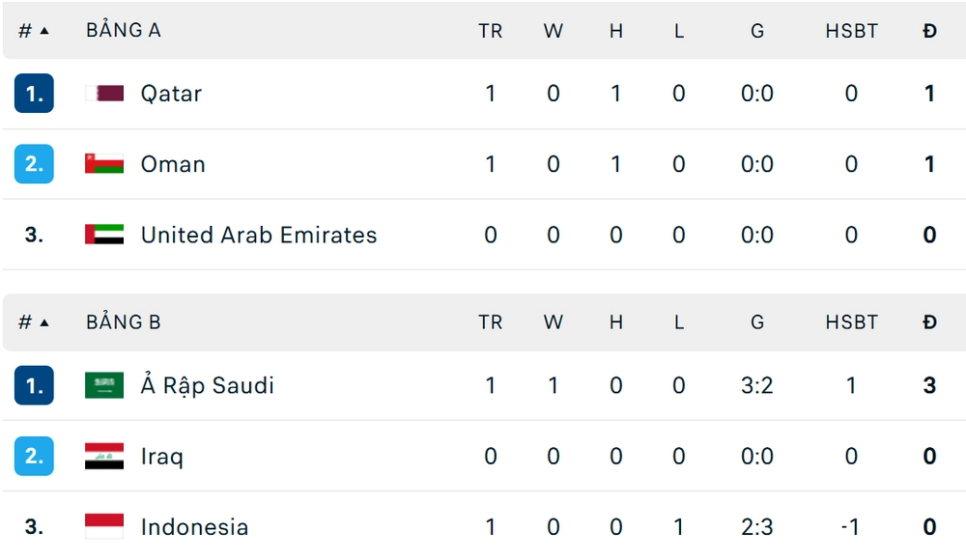This screenshot has height=560, width=966.
Task: Click the United Arab Emirates flag icon
Action: [x=104, y=235]
